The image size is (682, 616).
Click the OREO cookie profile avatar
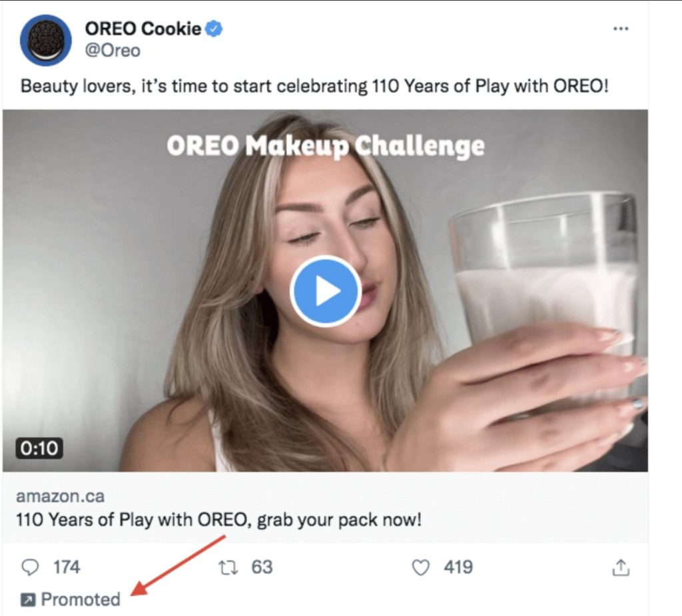pyautogui.click(x=46, y=40)
